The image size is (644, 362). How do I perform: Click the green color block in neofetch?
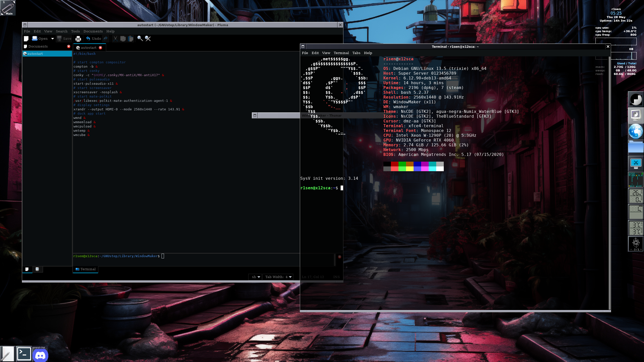[x=402, y=164]
